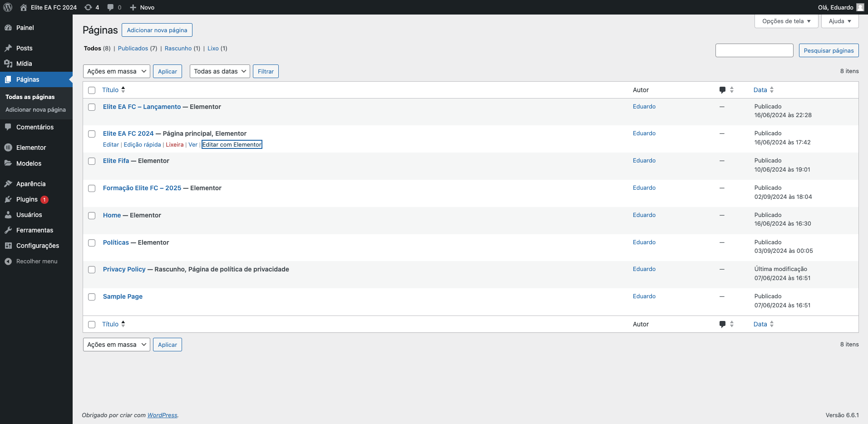Check the Elite Fifa row checkbox
Image resolution: width=868 pixels, height=424 pixels.
coord(92,161)
